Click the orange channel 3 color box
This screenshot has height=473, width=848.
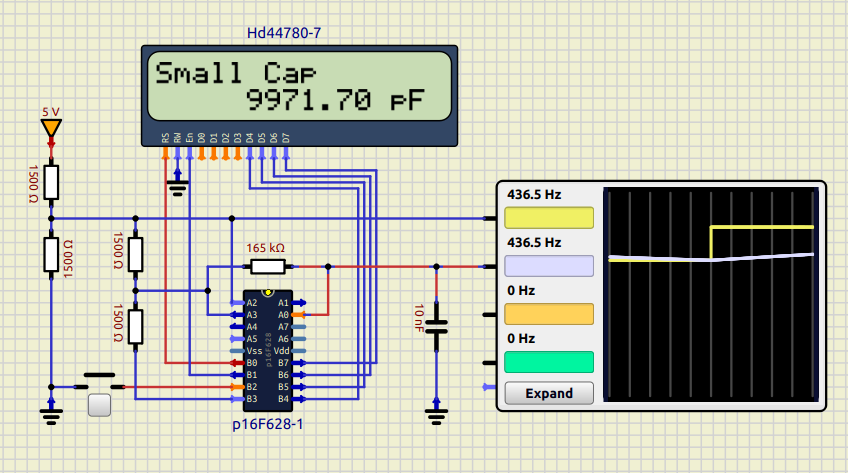click(x=549, y=314)
